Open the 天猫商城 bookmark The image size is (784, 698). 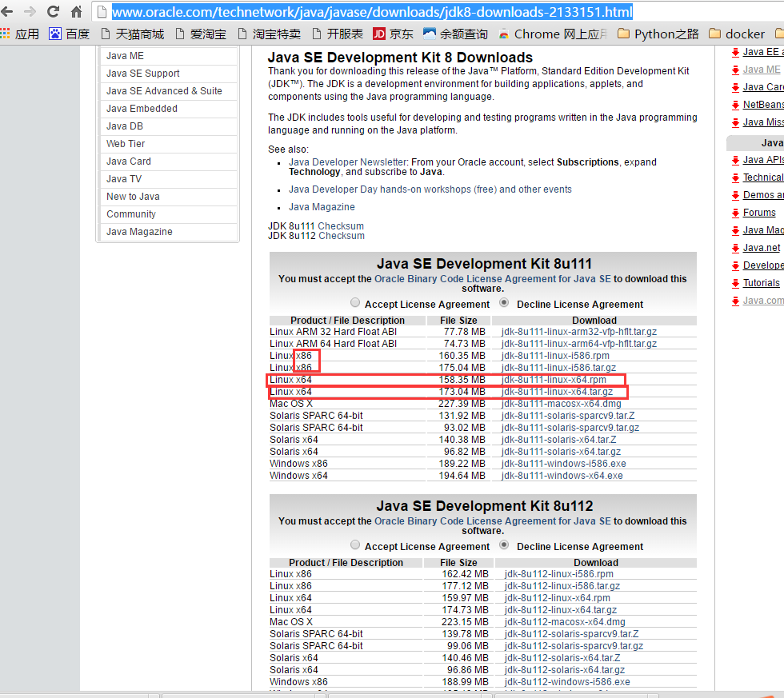(132, 34)
